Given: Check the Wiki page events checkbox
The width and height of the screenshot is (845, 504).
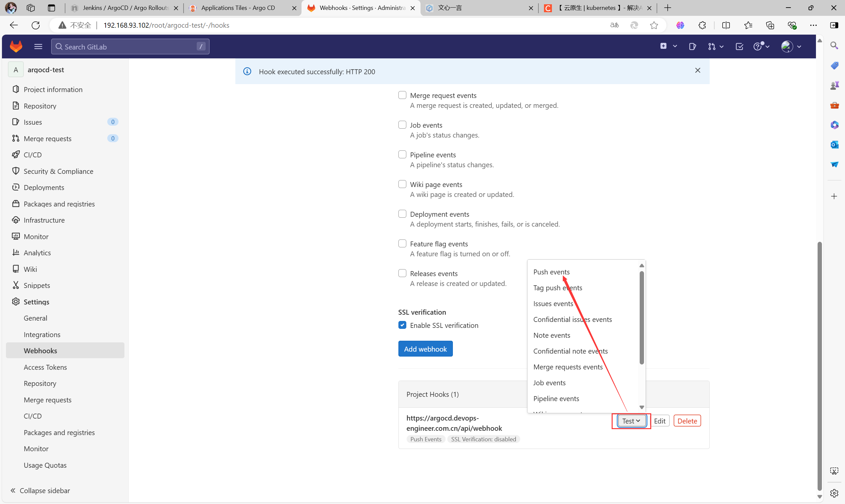Looking at the screenshot, I should tap(402, 184).
